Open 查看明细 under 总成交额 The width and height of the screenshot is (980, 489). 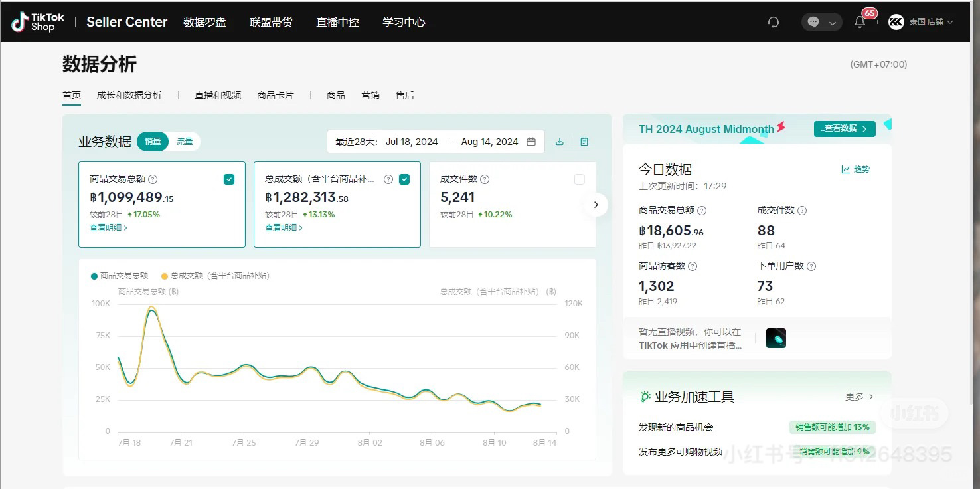pos(284,228)
